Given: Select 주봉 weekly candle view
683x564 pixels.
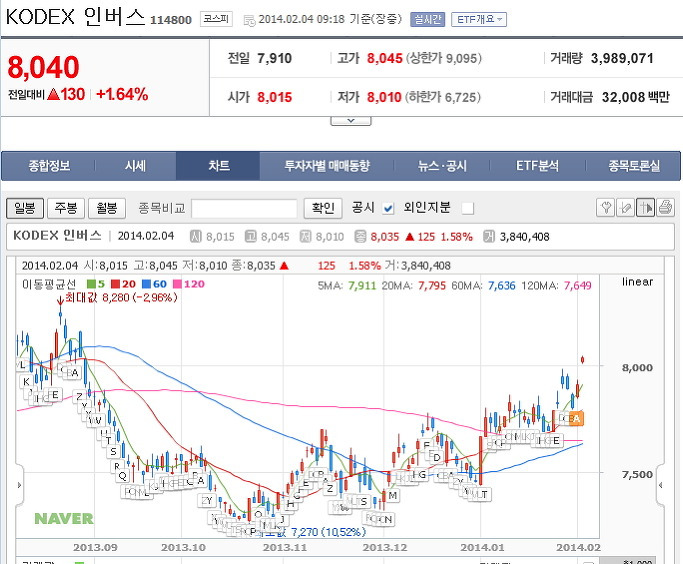Looking at the screenshot, I should click(66, 208).
